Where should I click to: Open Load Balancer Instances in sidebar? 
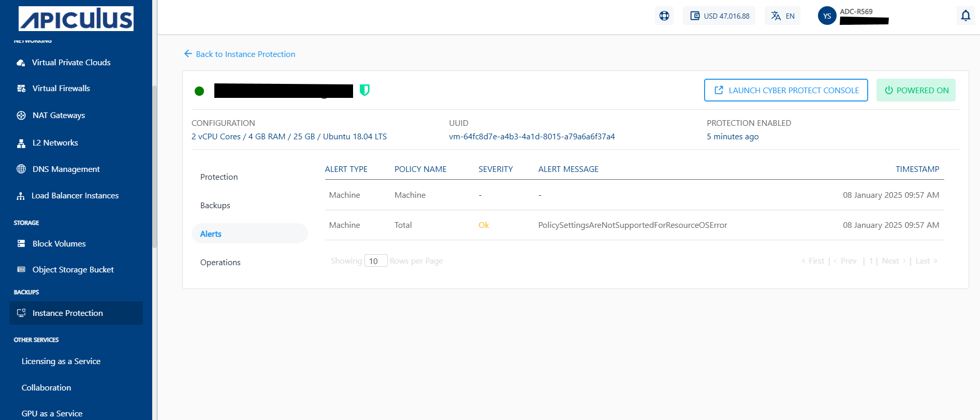(75, 195)
